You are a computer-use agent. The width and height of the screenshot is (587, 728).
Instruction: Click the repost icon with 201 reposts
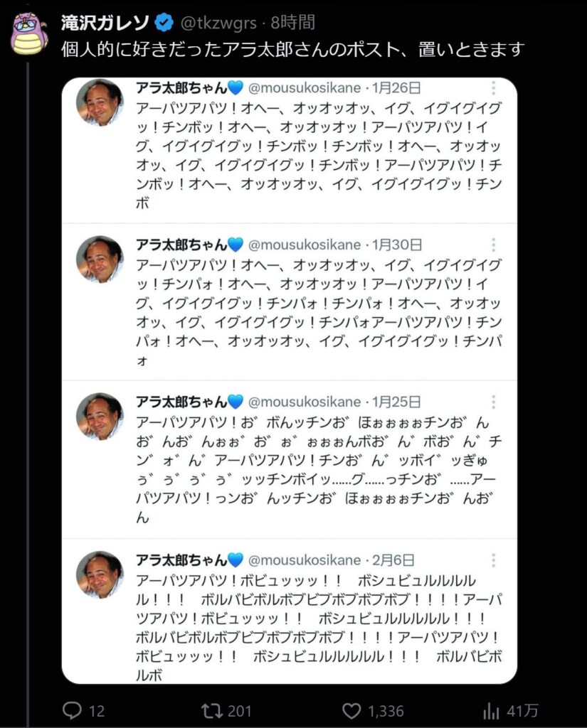(211, 710)
